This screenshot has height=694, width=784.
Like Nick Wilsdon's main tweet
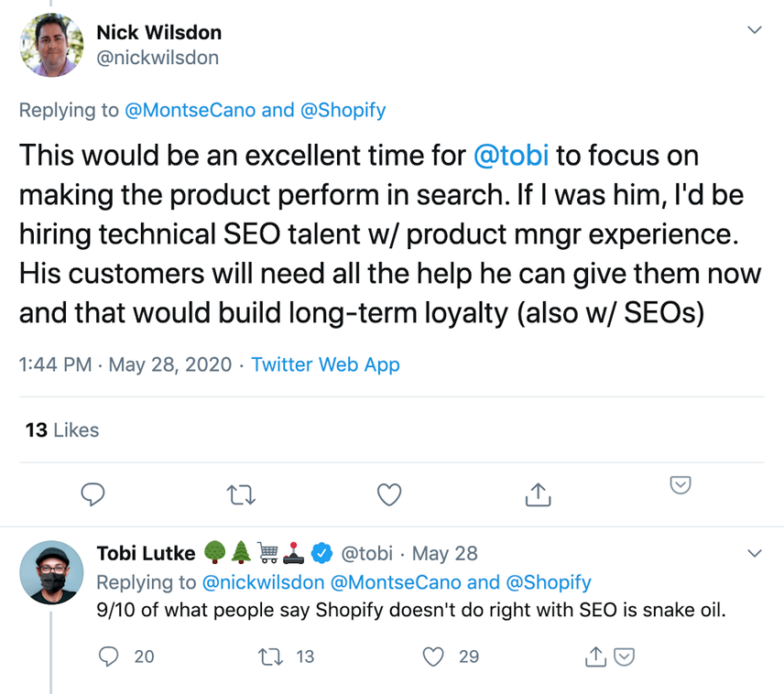click(x=389, y=495)
